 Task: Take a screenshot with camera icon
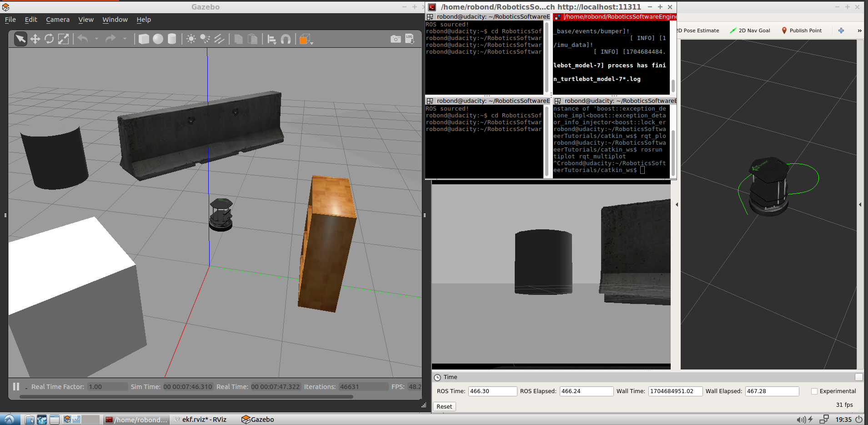click(396, 39)
